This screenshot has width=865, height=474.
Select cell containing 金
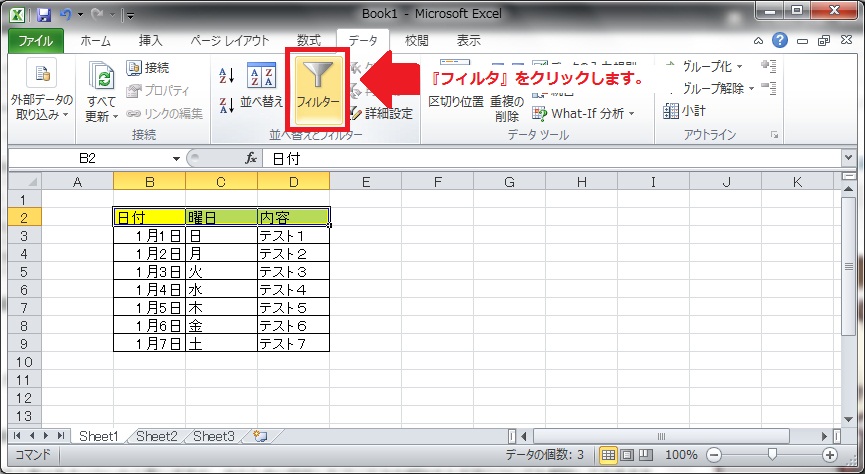coord(221,326)
